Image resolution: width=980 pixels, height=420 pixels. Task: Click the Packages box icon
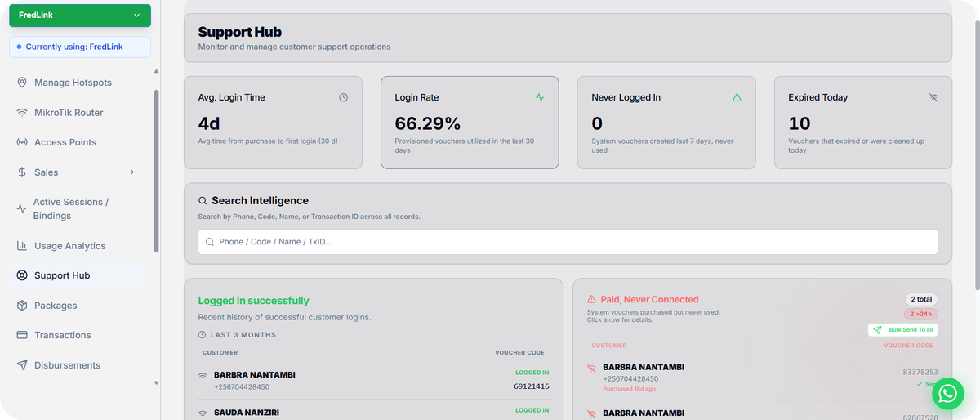click(22, 306)
